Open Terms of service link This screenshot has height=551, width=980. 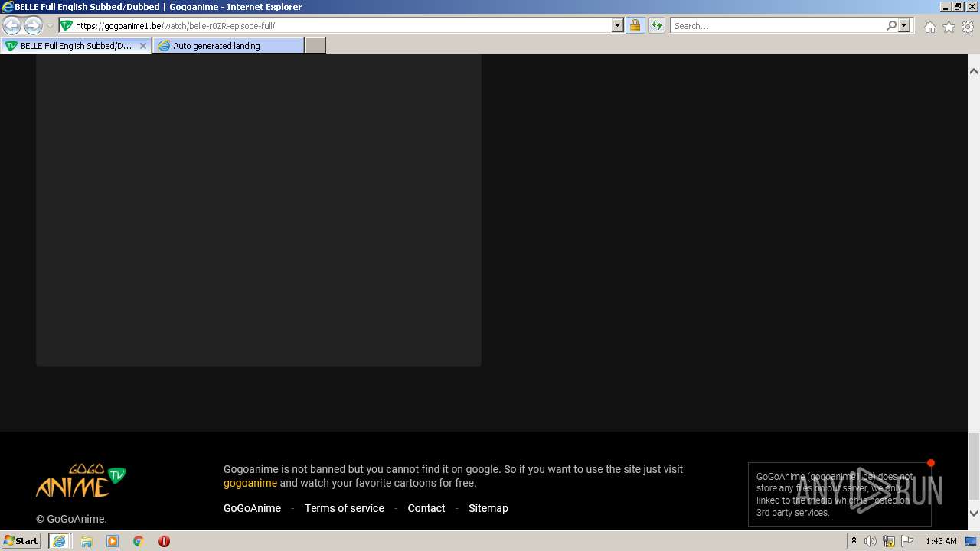pos(345,508)
